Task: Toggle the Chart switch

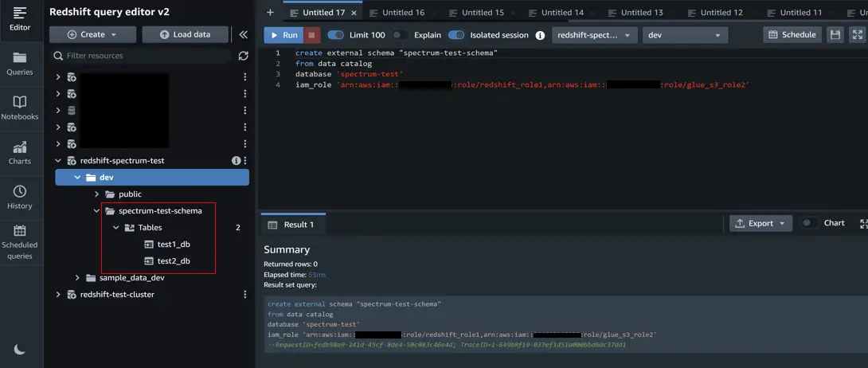Action: pyautogui.click(x=810, y=223)
